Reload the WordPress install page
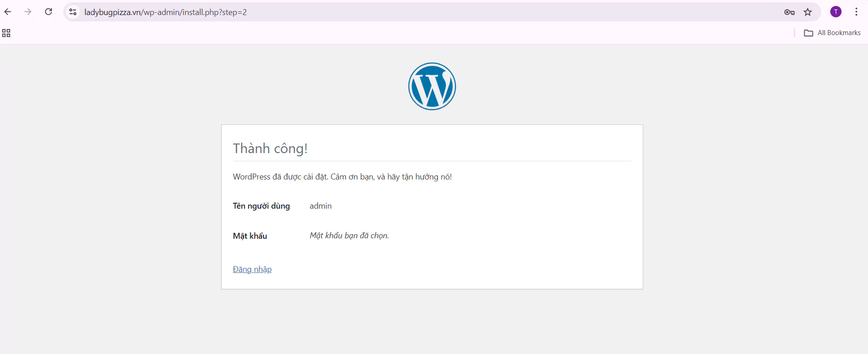The image size is (868, 354). tap(49, 12)
